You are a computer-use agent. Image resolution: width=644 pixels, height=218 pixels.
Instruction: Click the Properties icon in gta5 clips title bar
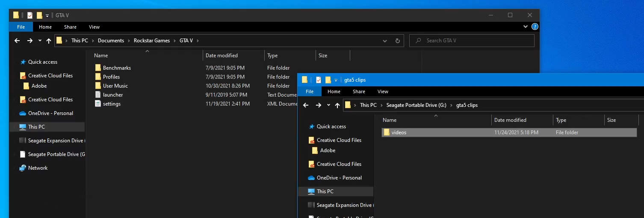(x=319, y=80)
